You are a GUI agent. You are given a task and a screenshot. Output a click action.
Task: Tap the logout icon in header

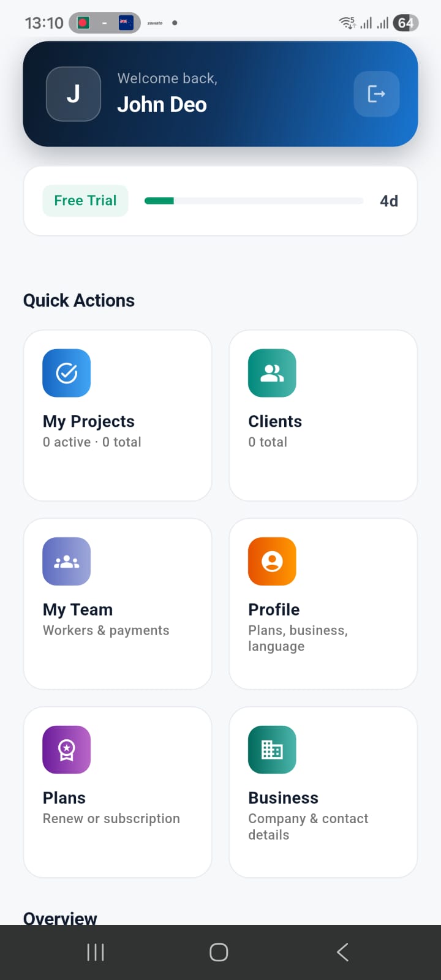376,94
